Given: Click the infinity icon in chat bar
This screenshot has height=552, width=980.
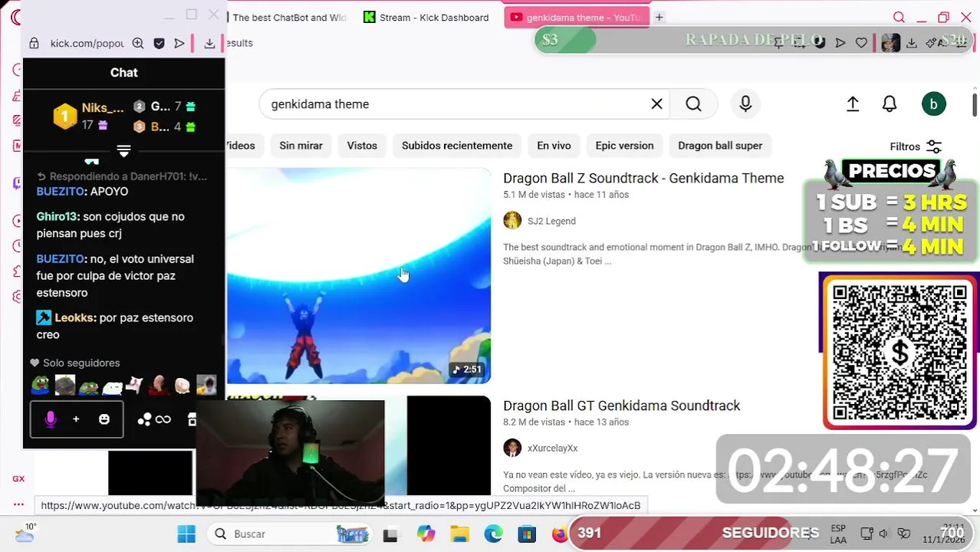Looking at the screenshot, I should 163,419.
